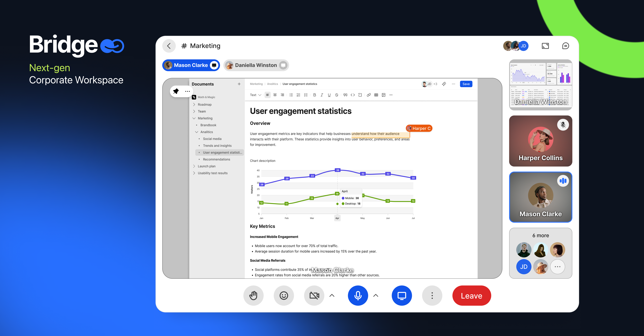The height and width of the screenshot is (336, 644).
Task: Collapse the Analitics tree section
Action: pos(197,132)
